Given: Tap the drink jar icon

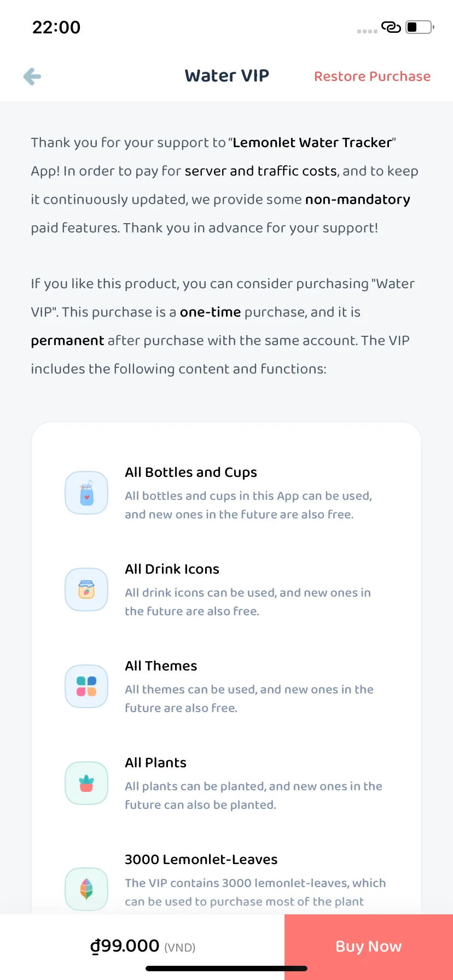Looking at the screenshot, I should coord(86,590).
